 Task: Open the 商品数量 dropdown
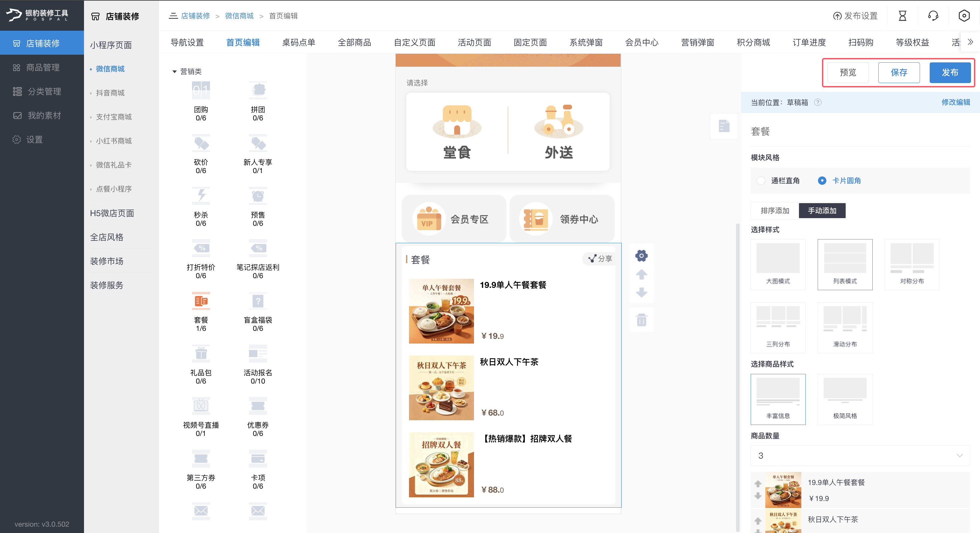point(860,455)
